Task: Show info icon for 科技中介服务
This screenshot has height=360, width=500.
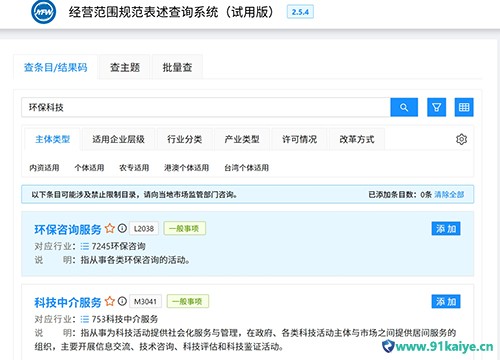Action: [122, 301]
